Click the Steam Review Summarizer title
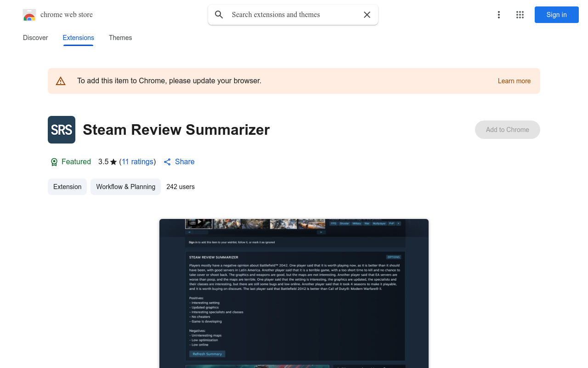 (x=176, y=130)
